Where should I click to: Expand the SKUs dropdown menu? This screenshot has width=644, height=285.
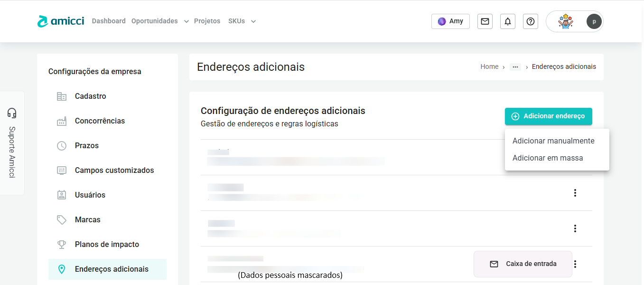pyautogui.click(x=242, y=21)
